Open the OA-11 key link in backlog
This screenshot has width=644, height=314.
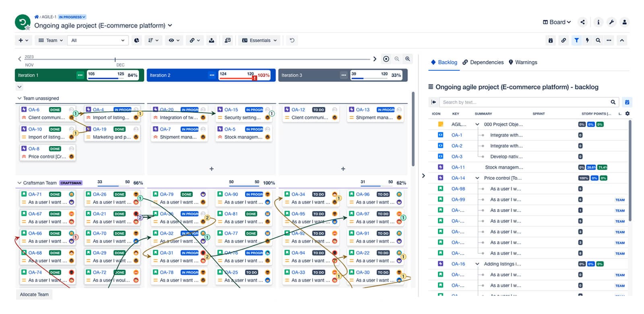point(458,167)
